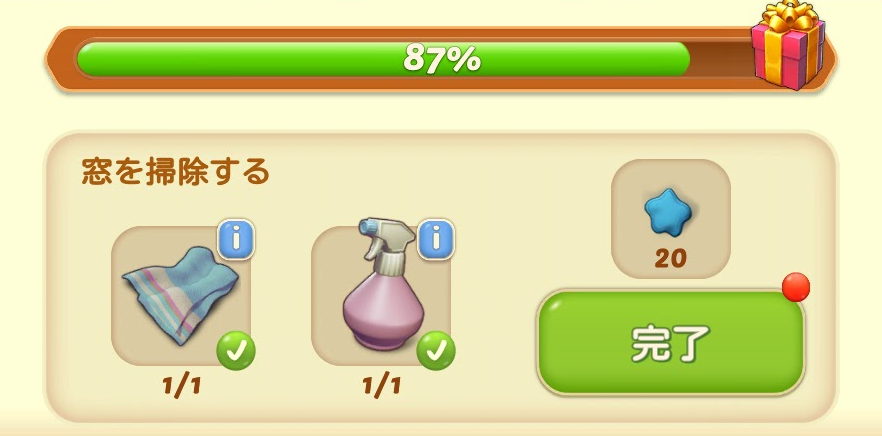Click the reward tile holding the star
882x436 pixels.
point(670,219)
